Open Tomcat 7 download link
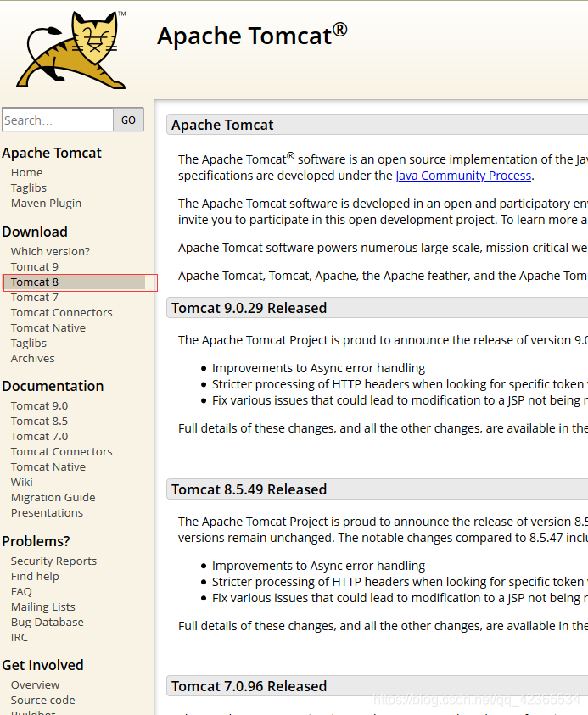Viewport: 588px width, 715px height. point(35,298)
